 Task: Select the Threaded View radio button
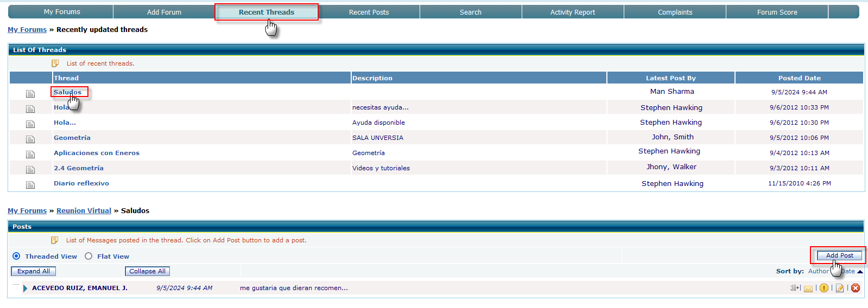pos(16,256)
